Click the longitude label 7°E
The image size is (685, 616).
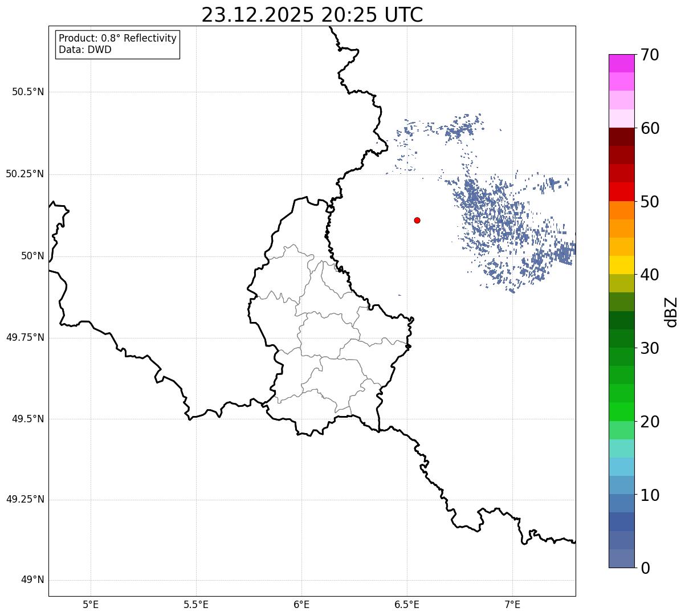pos(512,605)
